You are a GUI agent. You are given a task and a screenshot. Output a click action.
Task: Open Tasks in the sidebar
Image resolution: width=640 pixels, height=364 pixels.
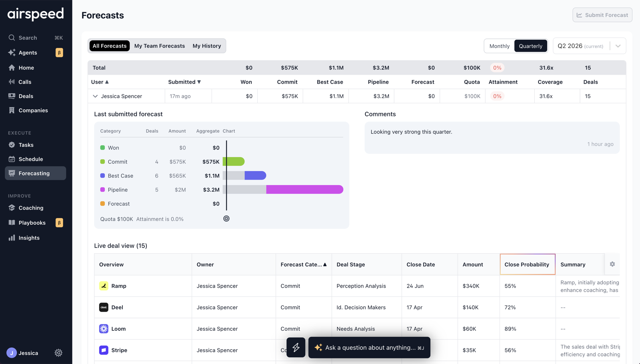pyautogui.click(x=36, y=145)
